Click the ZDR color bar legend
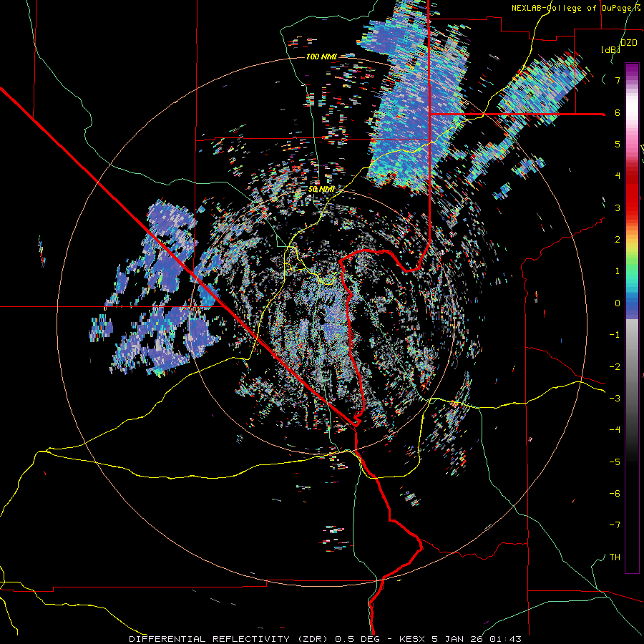The width and height of the screenshot is (644, 644). pyautogui.click(x=632, y=318)
